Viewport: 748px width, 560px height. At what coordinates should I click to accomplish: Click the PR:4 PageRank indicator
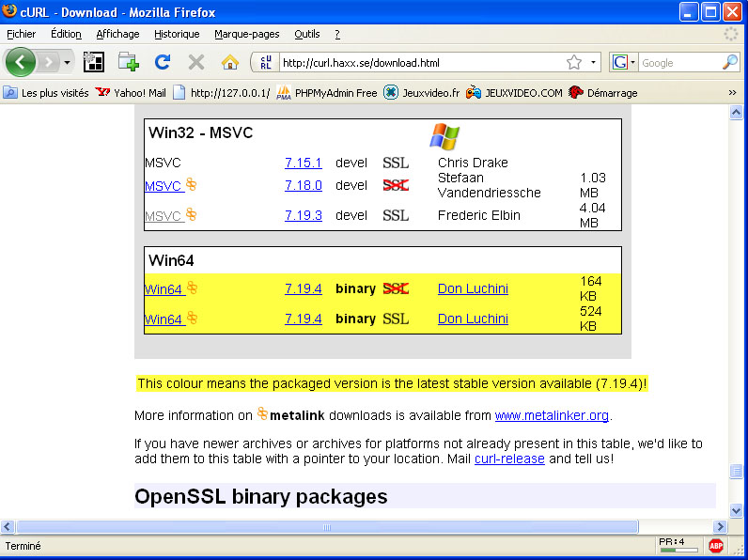[678, 546]
